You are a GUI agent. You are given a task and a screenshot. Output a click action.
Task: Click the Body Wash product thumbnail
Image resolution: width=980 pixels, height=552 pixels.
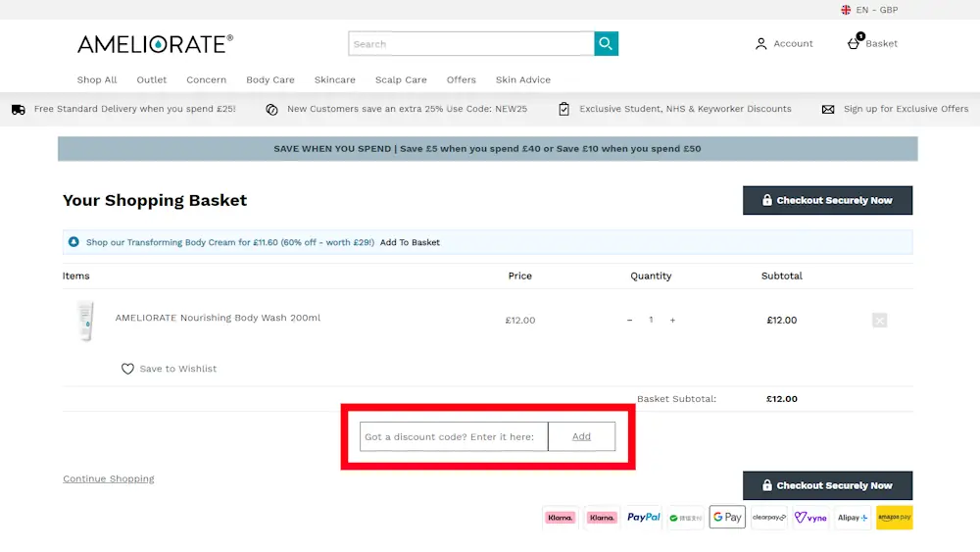click(85, 321)
